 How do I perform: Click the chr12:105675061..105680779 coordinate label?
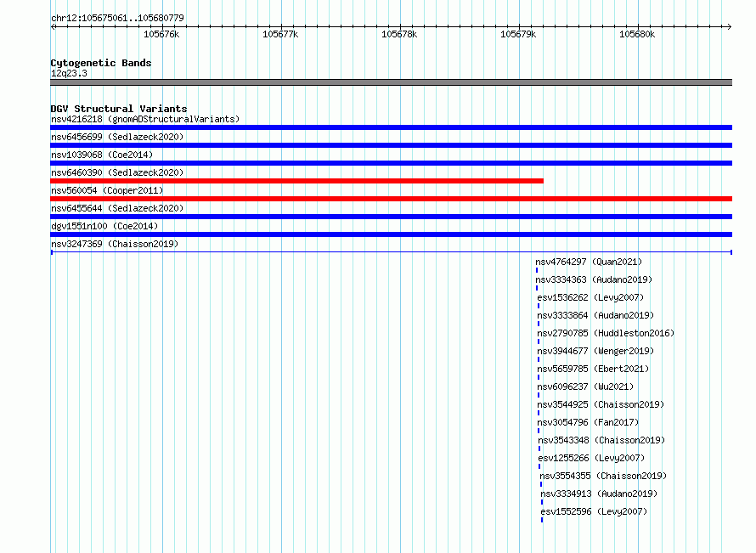click(117, 19)
